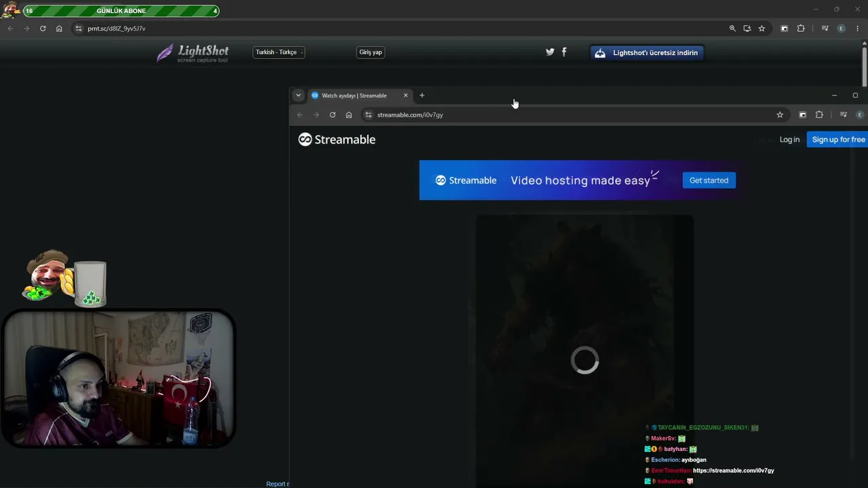Click the Report link at the page bottom

277,484
